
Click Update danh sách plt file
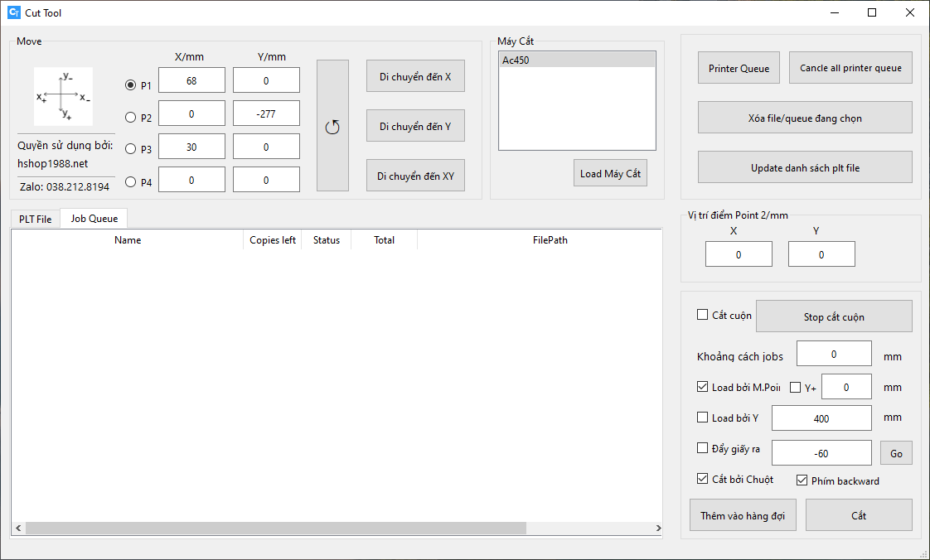tap(805, 167)
